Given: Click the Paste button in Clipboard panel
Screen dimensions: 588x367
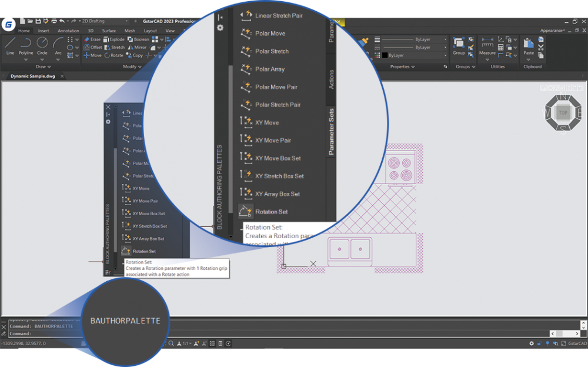Looking at the screenshot, I should 529,46.
